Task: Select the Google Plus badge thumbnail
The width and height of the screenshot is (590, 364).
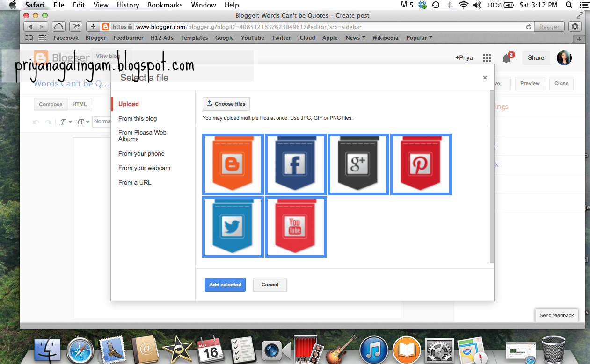Action: point(358,164)
